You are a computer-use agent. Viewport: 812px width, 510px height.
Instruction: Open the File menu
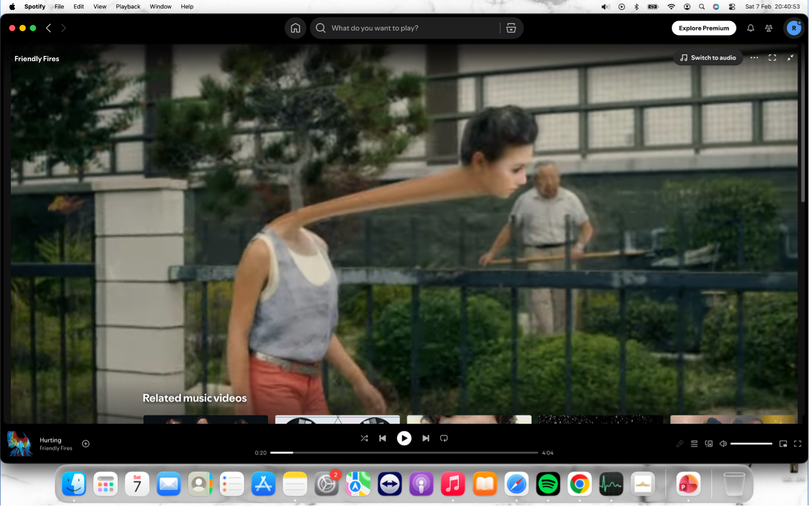tap(59, 6)
